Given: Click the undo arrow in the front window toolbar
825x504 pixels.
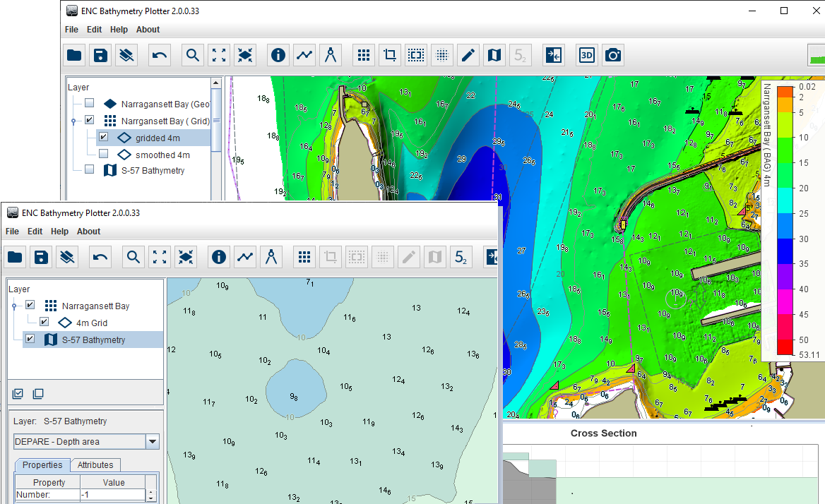Looking at the screenshot, I should tap(100, 257).
